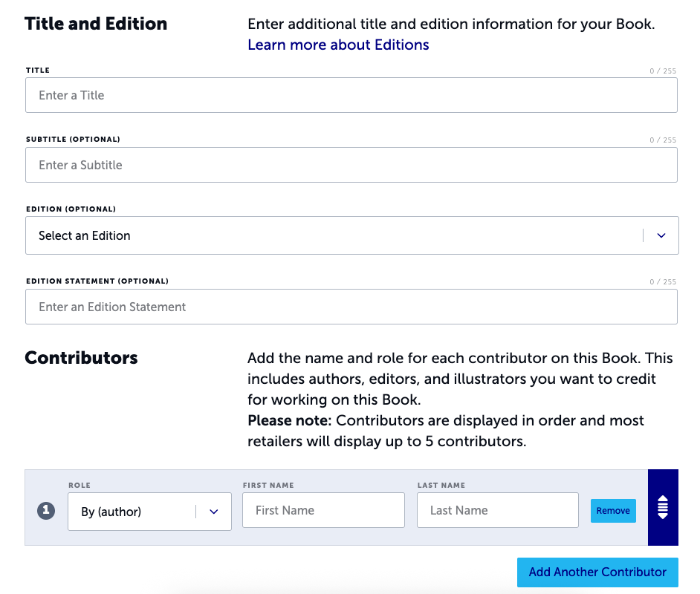Open the contributor Role dropdown
Viewport: 700px width, 594px height.
[x=149, y=512]
